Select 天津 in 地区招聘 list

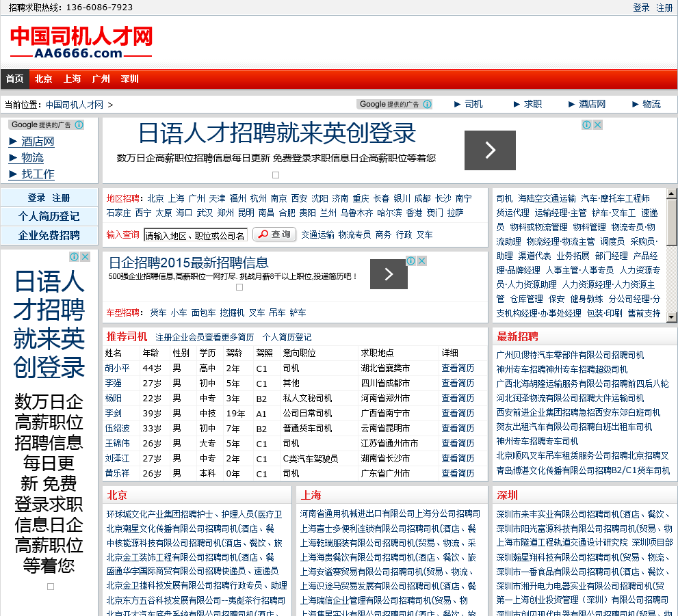[217, 198]
